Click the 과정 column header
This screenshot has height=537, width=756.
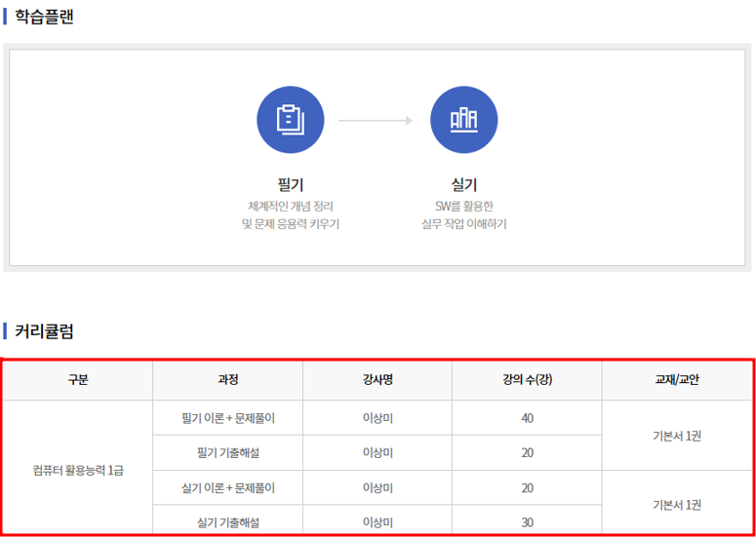point(228,380)
